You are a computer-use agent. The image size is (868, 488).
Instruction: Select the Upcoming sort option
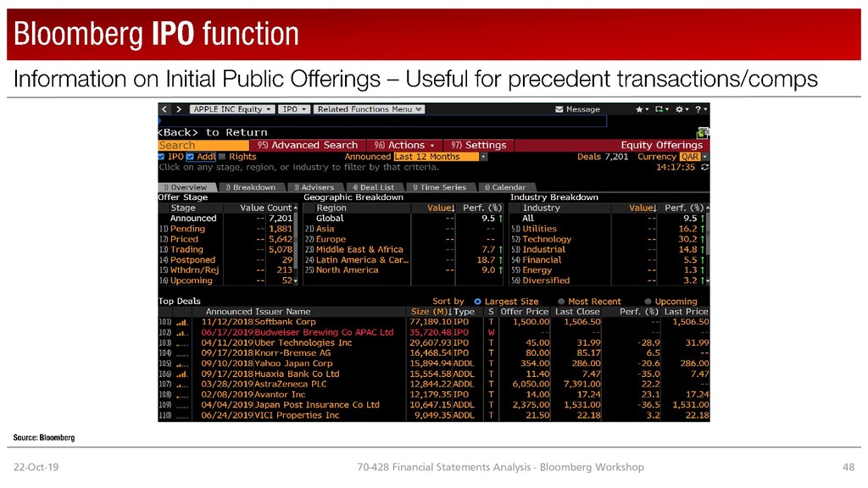click(x=648, y=302)
